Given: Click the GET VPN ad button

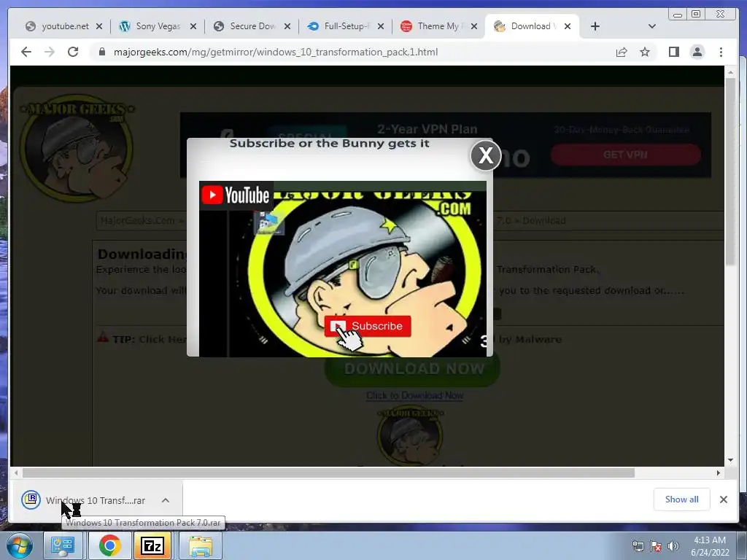Looking at the screenshot, I should click(625, 155).
